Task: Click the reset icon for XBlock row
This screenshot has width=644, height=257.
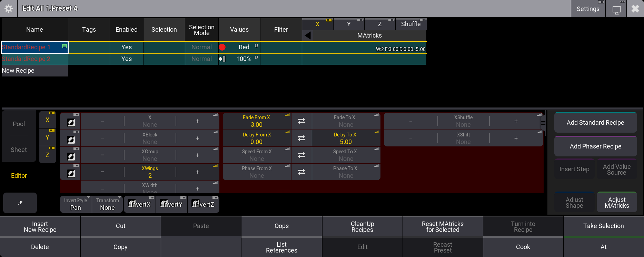Action: 71,140
